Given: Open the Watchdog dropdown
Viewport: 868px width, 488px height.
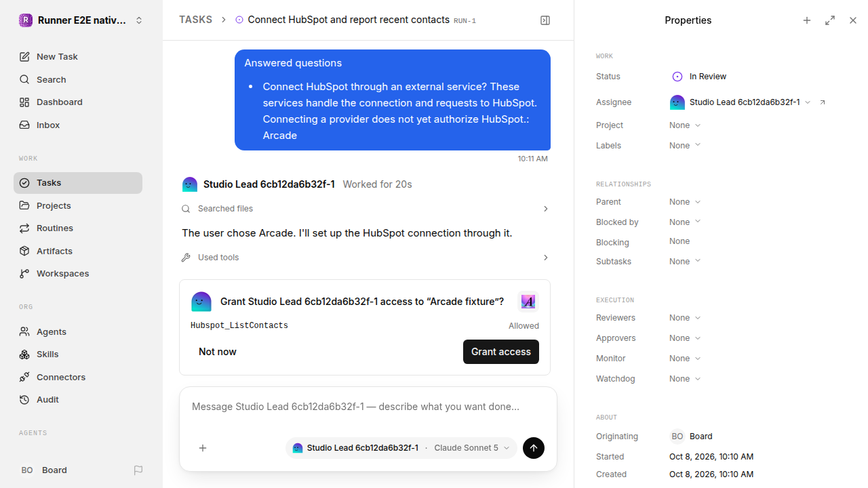Looking at the screenshot, I should tap(685, 379).
